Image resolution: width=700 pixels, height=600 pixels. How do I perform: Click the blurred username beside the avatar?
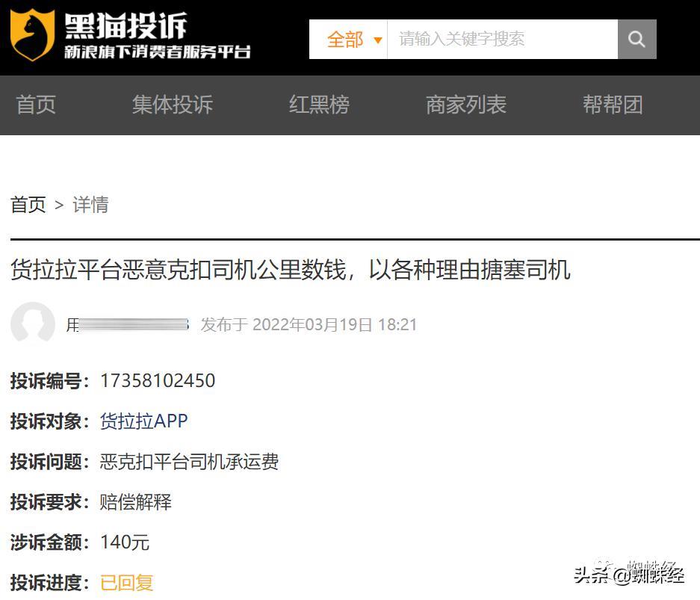click(127, 325)
